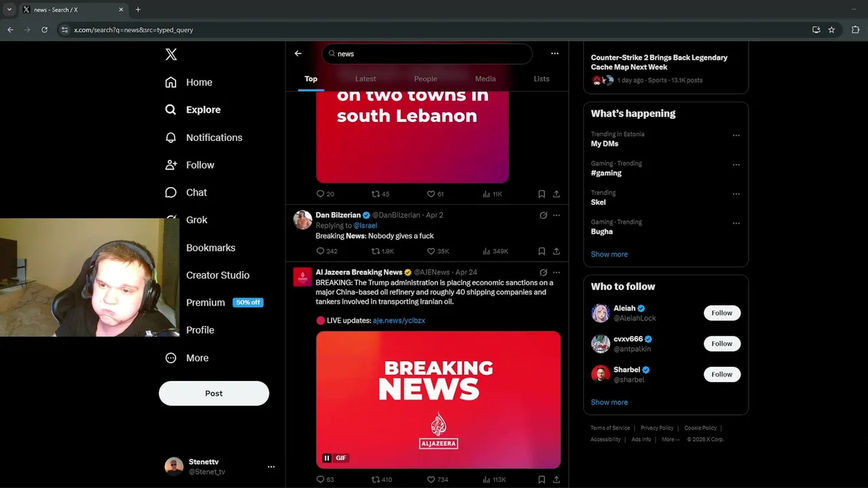
Task: Like the south Lebanon post (61 likes)
Action: coord(435,194)
